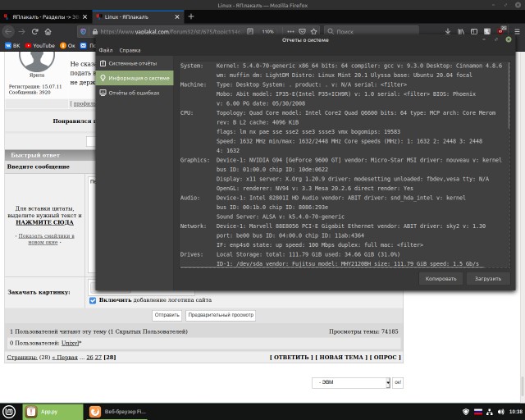Select 'Системные отчёты' in sidebar
Screen dimensions: 525x420
tap(135, 63)
